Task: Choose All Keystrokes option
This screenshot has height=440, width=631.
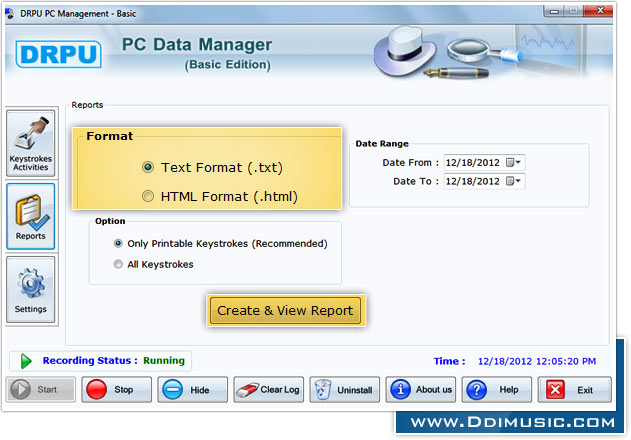Action: coord(118,264)
